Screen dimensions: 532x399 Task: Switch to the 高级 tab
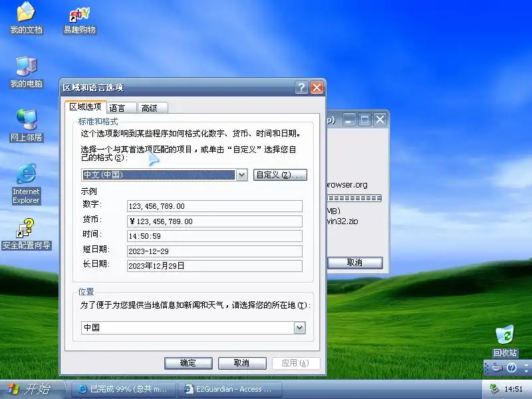[152, 108]
